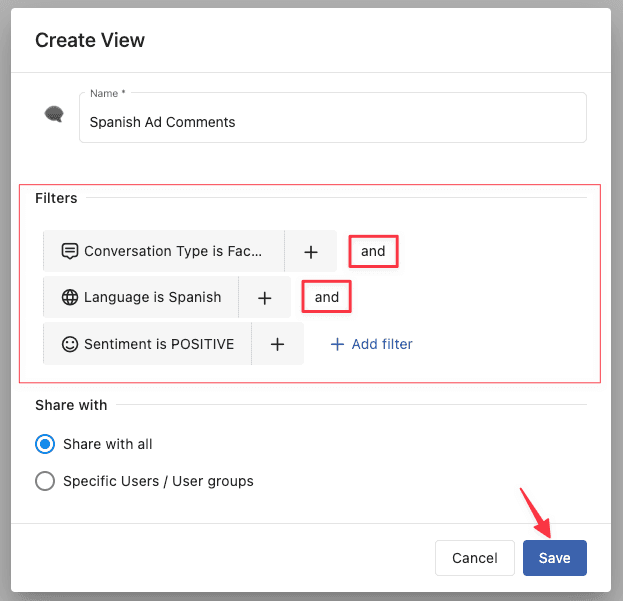Click the globe icon in Language filter
Screen dimensions: 623x601
point(69,297)
